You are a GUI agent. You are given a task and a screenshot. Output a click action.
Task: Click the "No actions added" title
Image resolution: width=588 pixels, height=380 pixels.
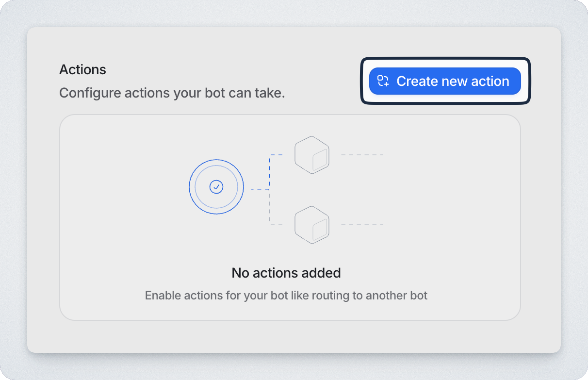286,273
